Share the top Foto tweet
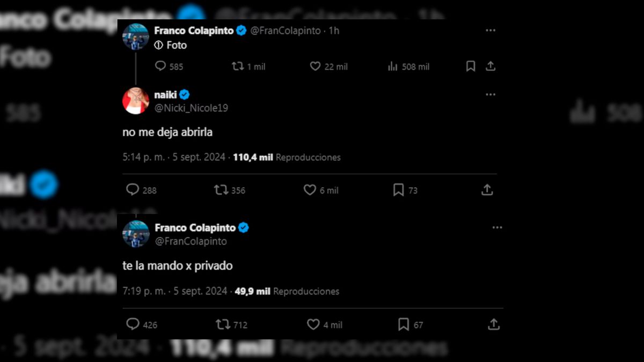This screenshot has height=362, width=644. click(490, 66)
